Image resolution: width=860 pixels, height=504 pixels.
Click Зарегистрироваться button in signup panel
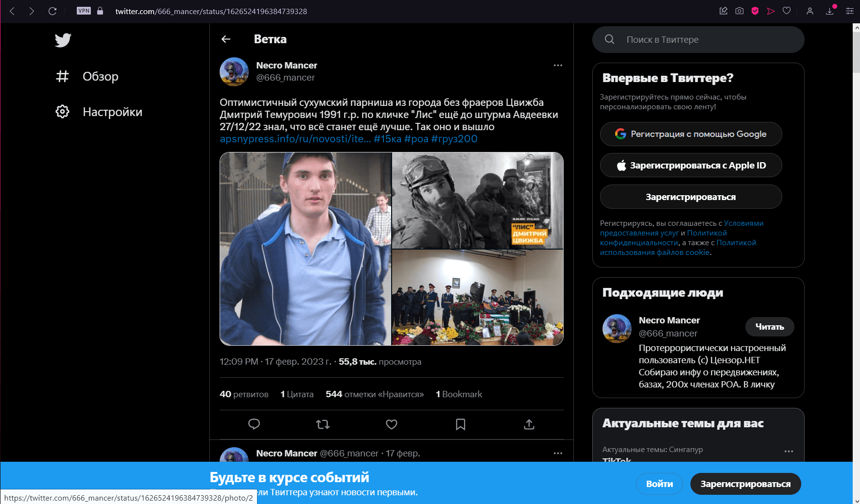[x=691, y=197]
